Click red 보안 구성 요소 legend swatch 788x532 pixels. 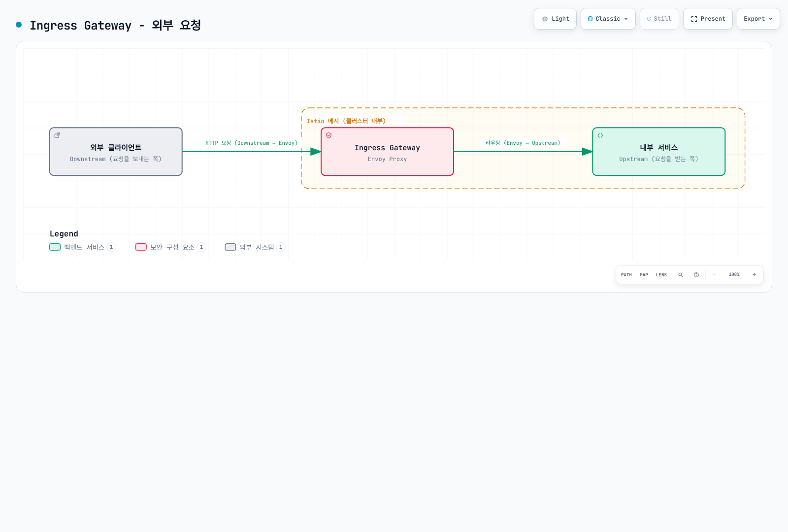click(141, 247)
